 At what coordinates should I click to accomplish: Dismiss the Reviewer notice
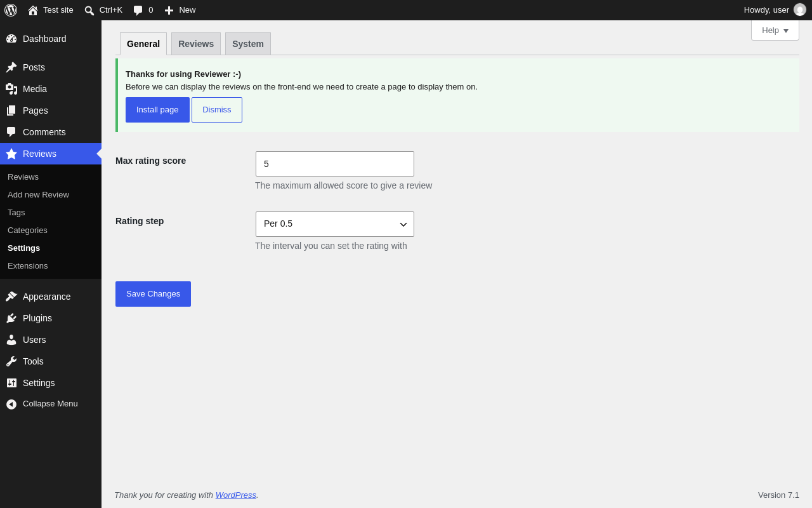(x=217, y=110)
